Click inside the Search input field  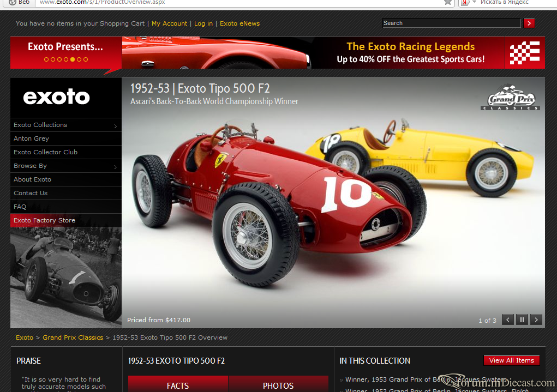click(452, 23)
